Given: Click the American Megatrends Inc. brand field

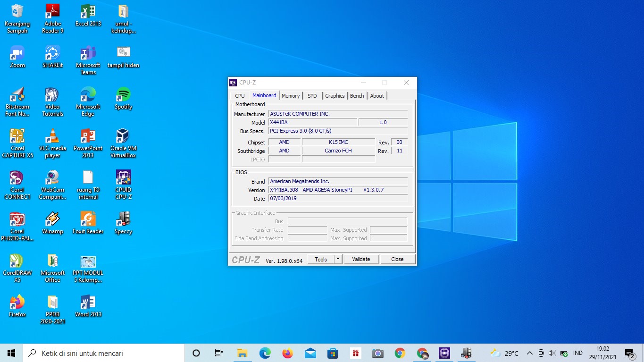Looking at the screenshot, I should coord(338,181).
